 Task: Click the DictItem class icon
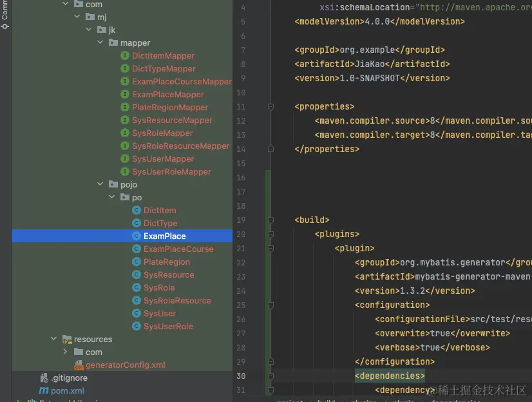137,210
